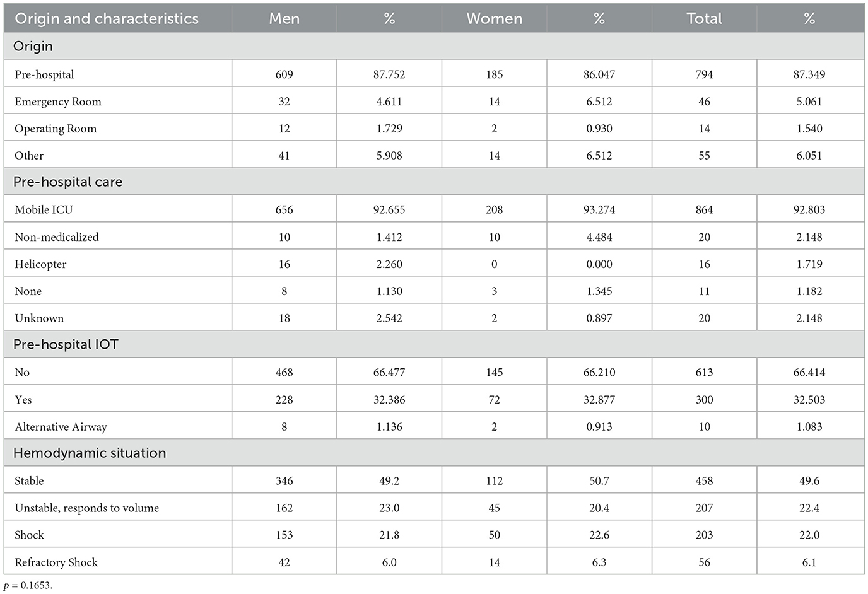This screenshot has width=868, height=594.
Task: Select the Stable men count 346
Action: point(284,480)
